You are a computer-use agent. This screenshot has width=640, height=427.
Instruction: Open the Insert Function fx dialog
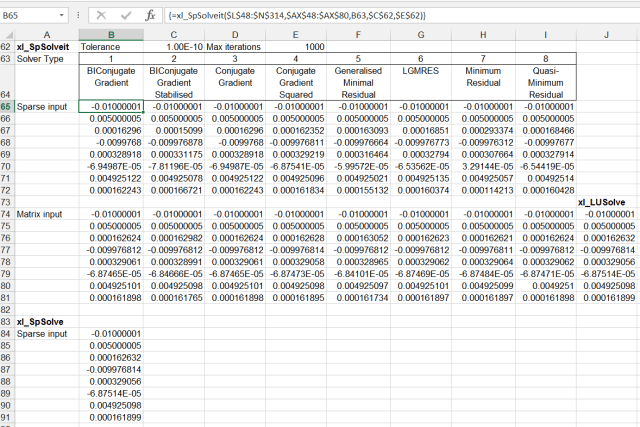tap(150, 16)
